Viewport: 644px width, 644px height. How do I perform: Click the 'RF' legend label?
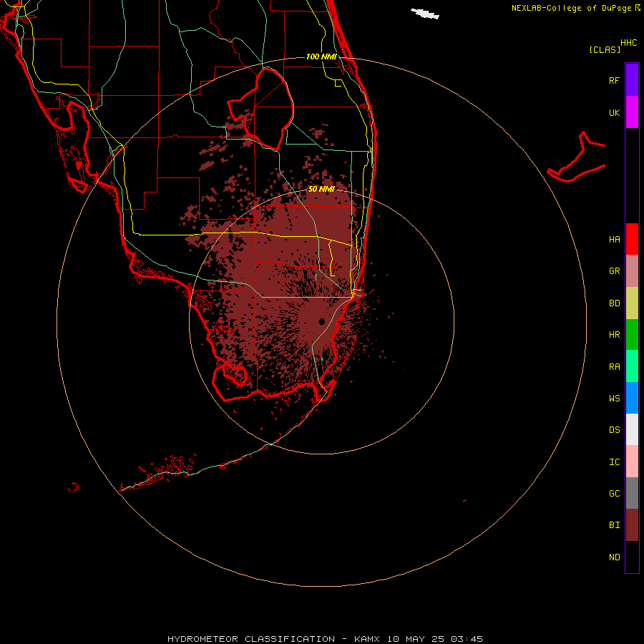click(x=614, y=80)
